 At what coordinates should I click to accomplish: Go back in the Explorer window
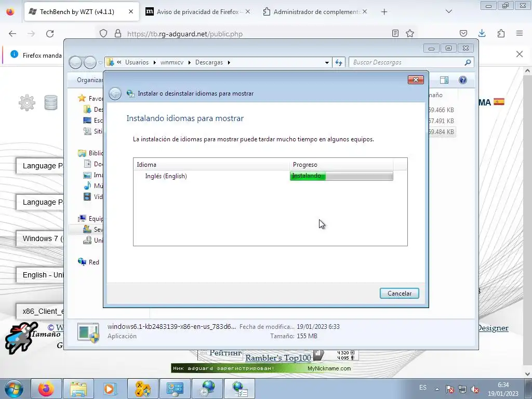(x=75, y=62)
